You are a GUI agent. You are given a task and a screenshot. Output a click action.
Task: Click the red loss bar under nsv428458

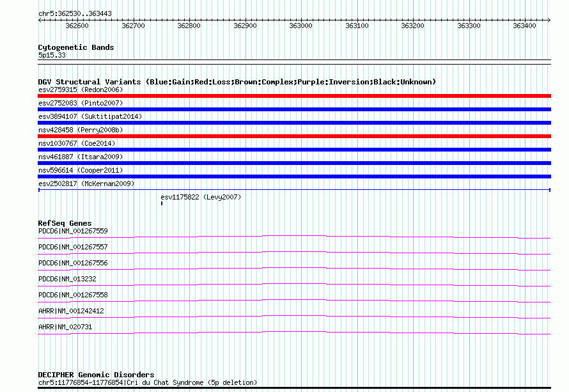pyautogui.click(x=294, y=136)
